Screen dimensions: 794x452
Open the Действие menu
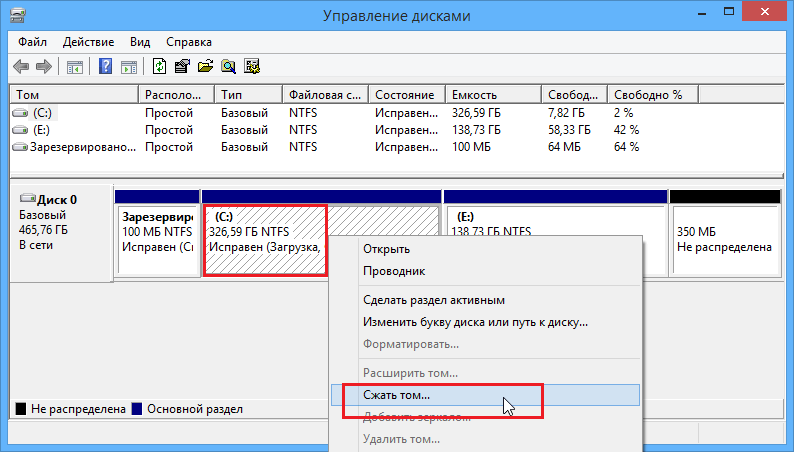coord(88,42)
